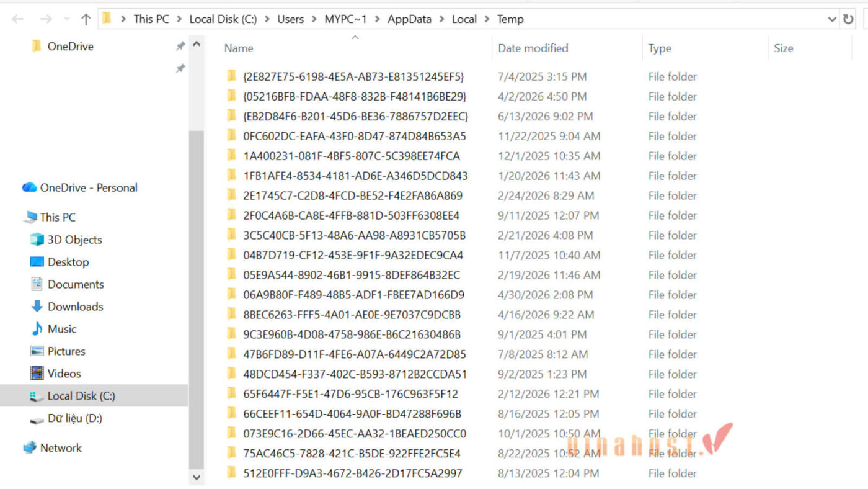868x489 pixels.
Task: Click the folder icon in the address bar
Action: 107,19
